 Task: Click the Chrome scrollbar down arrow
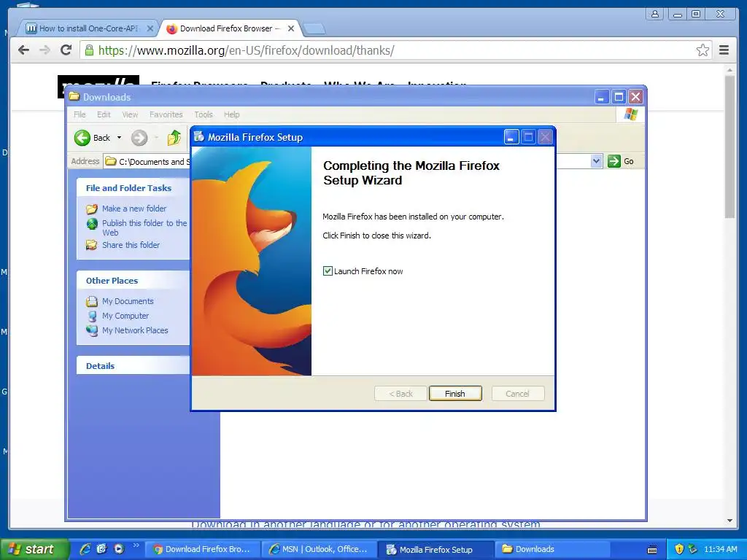tap(729, 521)
